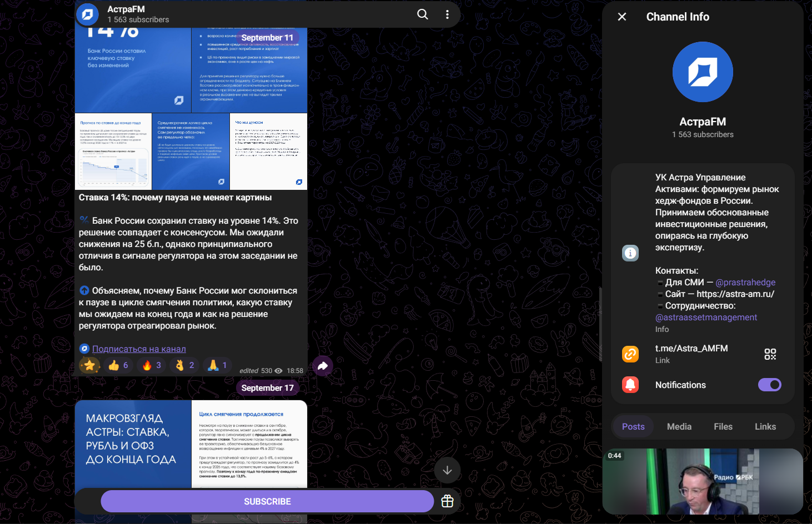812x524 pixels.
Task: Open the 'Цикл смягчения продолжается' slide
Action: pos(249,444)
